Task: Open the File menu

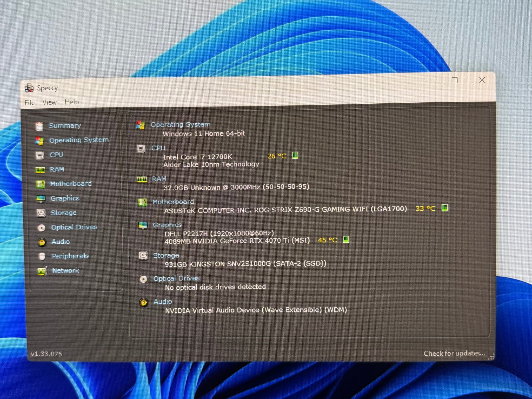Action: pos(30,103)
